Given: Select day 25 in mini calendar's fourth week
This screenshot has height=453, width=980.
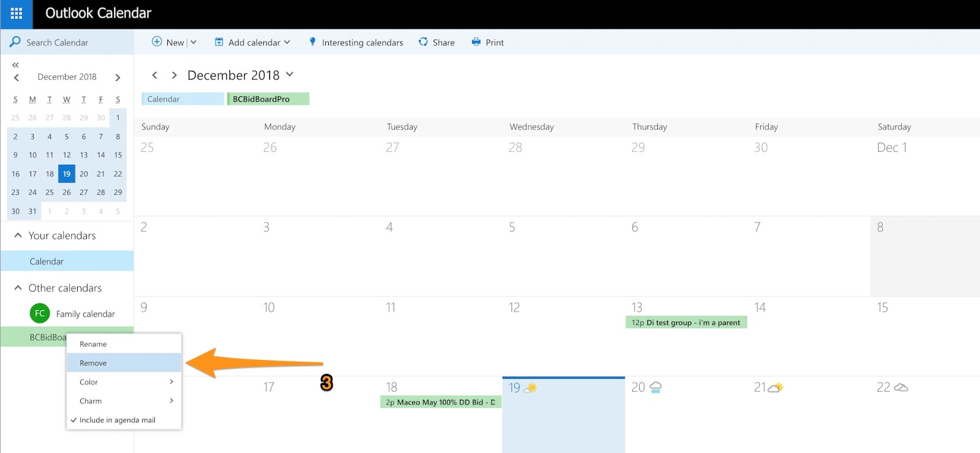Looking at the screenshot, I should (x=50, y=192).
